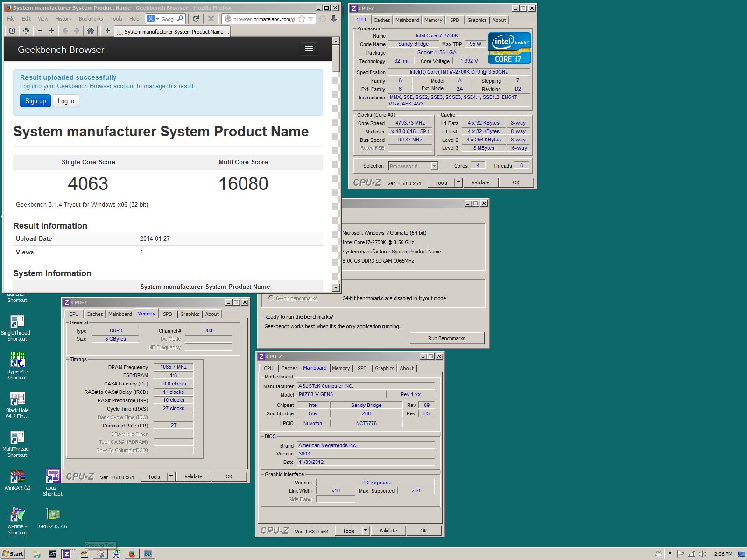Open Windows Explorer from the taskbar
The image size is (747, 560).
37,554
